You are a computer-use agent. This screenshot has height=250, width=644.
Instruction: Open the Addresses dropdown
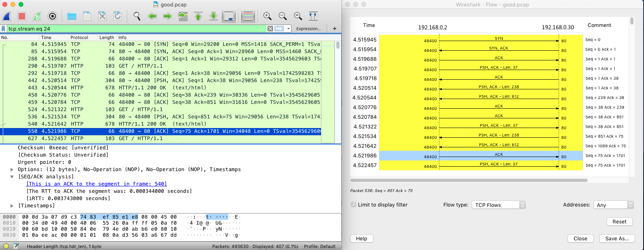point(613,205)
